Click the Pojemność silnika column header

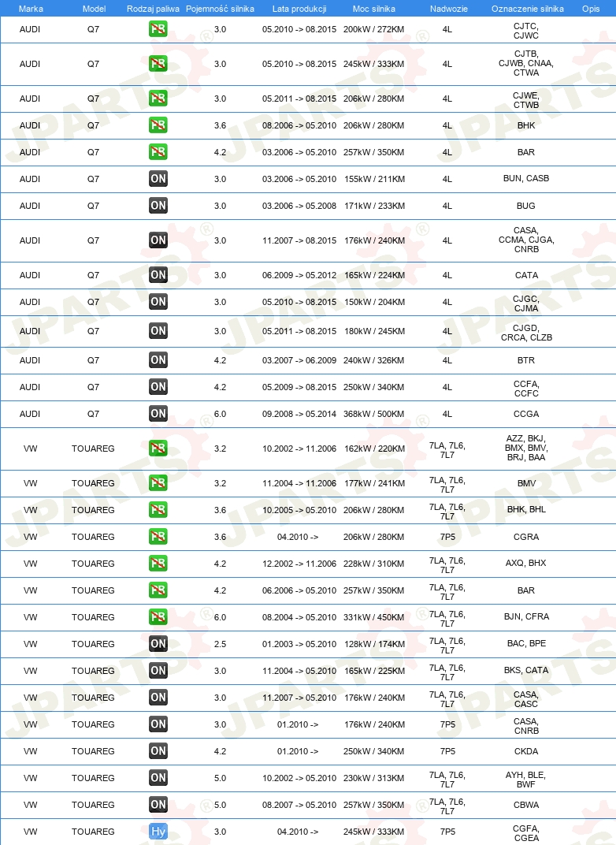[221, 9]
